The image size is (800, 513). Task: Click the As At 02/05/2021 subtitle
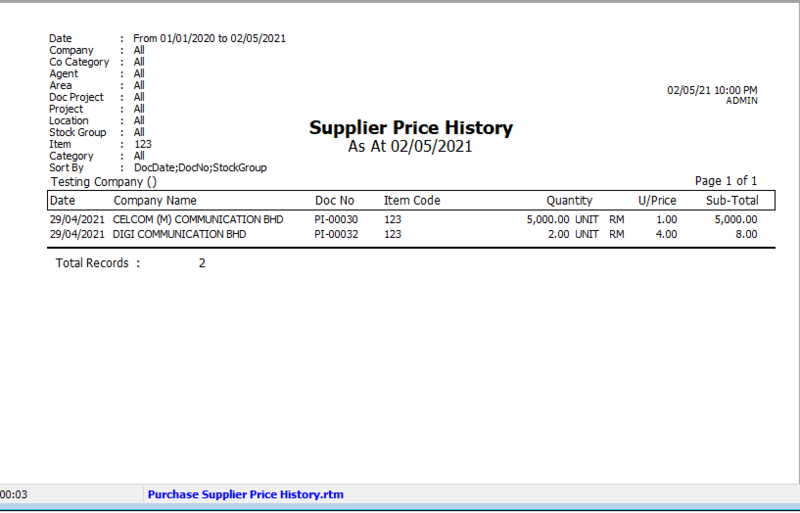click(410, 147)
